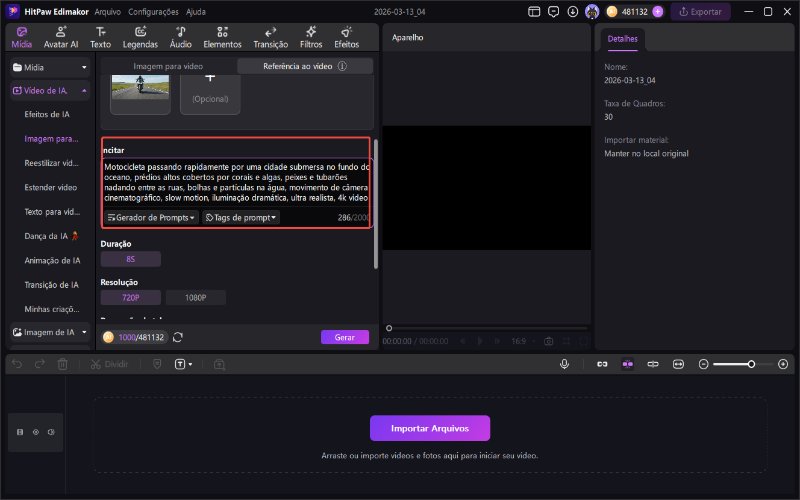This screenshot has width=800, height=500.
Task: Click the timeline zoom slider
Action: click(x=743, y=364)
